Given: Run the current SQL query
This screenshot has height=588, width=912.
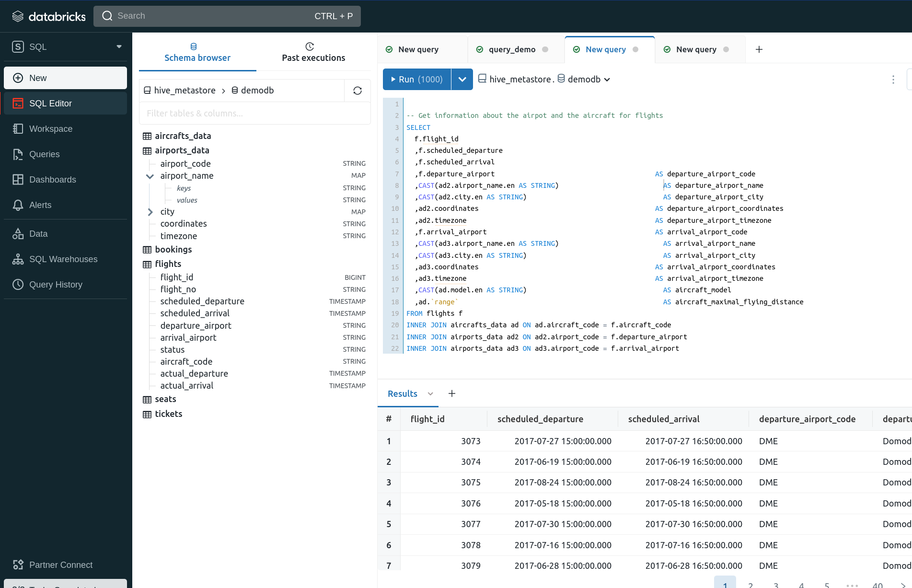Looking at the screenshot, I should (x=416, y=79).
